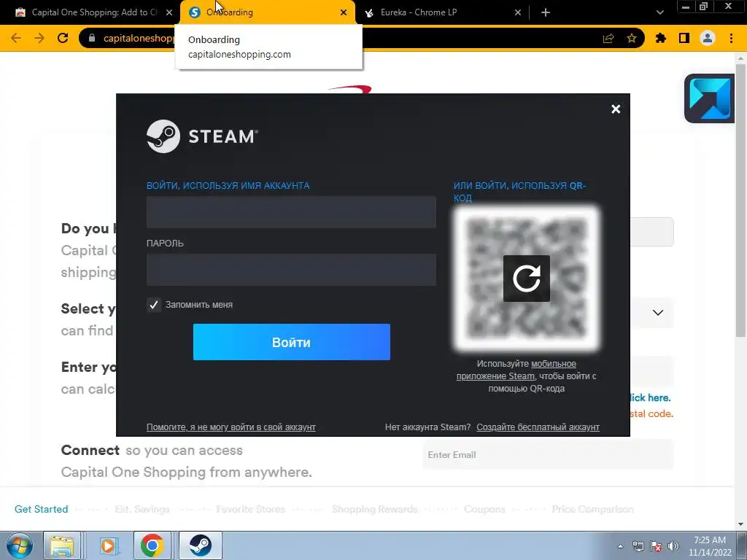This screenshot has width=747, height=560.
Task: Go back in browser history
Action: point(16,38)
